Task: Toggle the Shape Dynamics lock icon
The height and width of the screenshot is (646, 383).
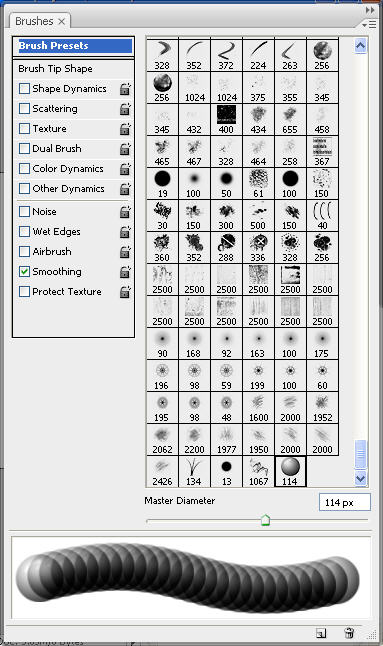Action: click(125, 89)
